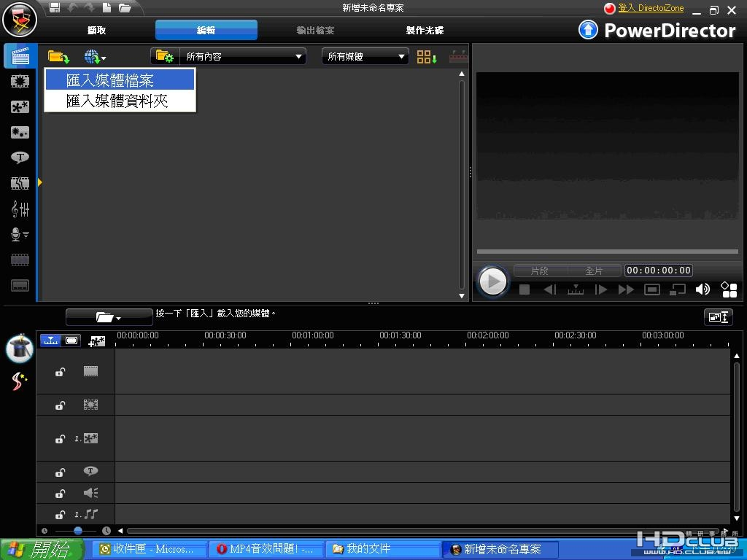This screenshot has width=747, height=560.
Task: Open the PiP Objects Room
Action: pos(20,106)
